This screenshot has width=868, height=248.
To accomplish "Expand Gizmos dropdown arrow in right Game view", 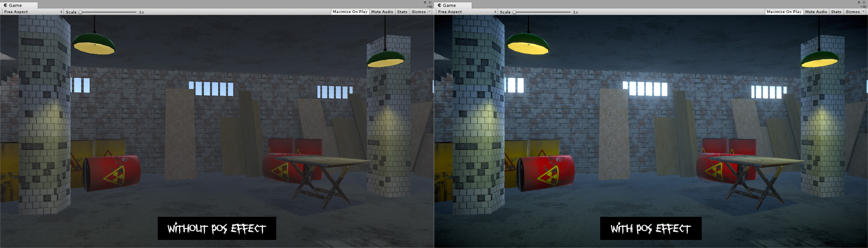I will tap(864, 12).
